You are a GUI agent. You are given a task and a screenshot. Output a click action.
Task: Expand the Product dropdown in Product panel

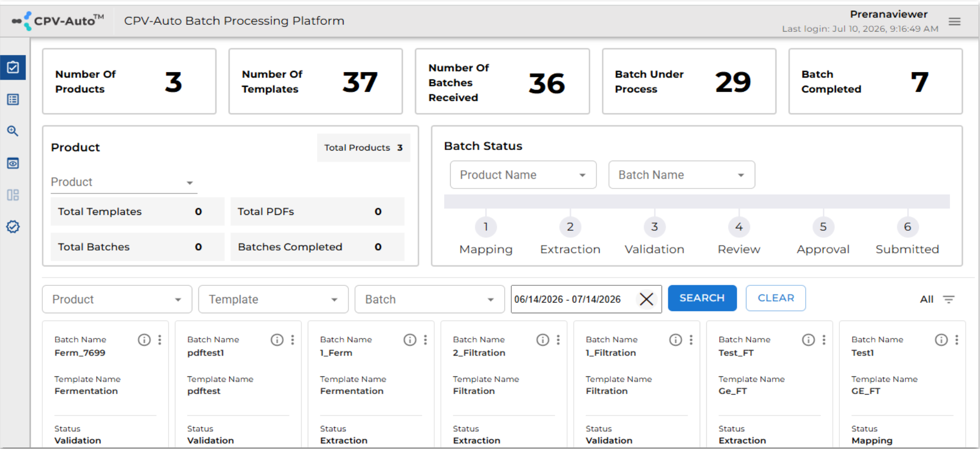tap(124, 182)
